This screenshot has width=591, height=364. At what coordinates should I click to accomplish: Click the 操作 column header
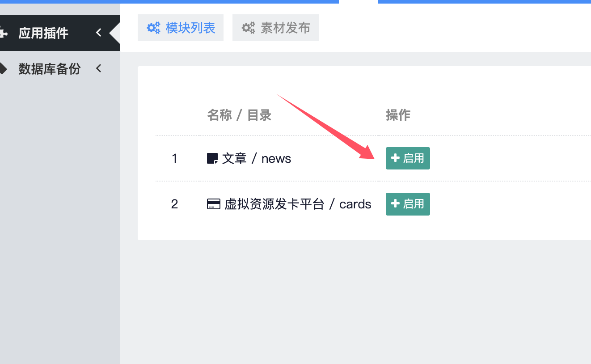coord(398,115)
